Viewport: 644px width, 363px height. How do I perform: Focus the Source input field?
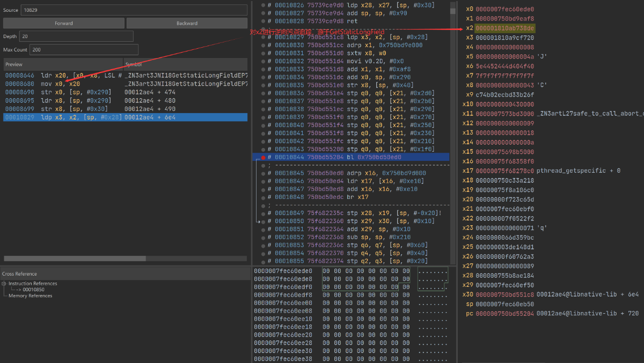click(x=134, y=10)
